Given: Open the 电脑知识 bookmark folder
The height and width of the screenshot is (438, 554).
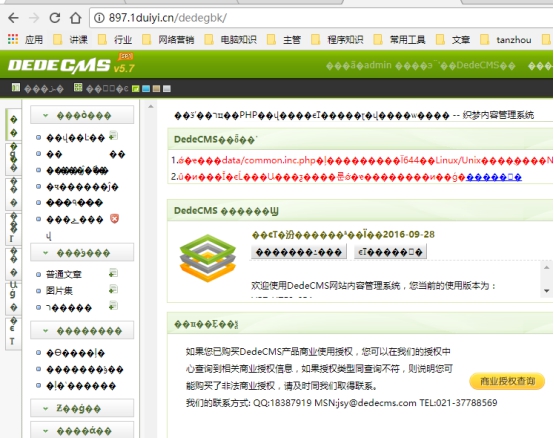Looking at the screenshot, I should pyautogui.click(x=231, y=39).
